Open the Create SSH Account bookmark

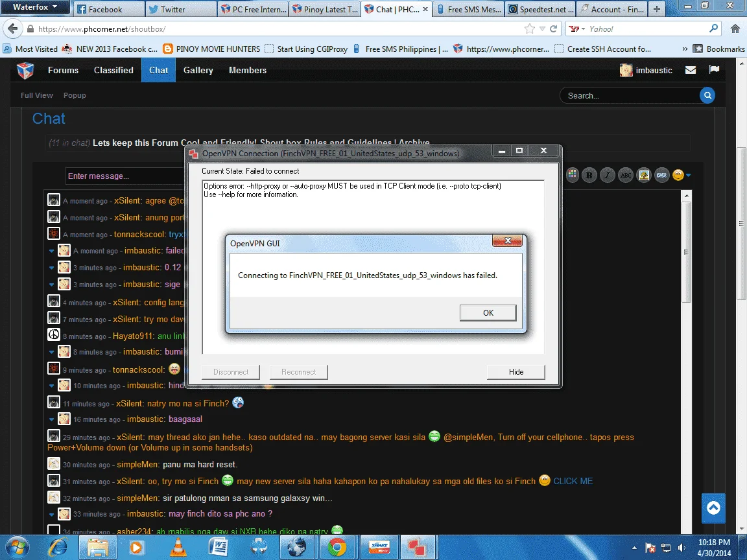pos(602,49)
